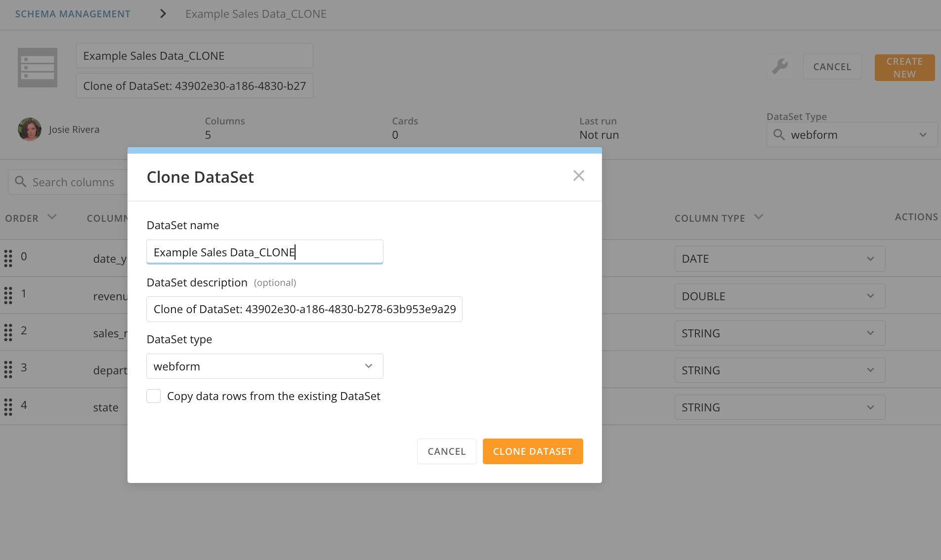
Task: Click the ACTIONS column header
Action: [x=916, y=217]
